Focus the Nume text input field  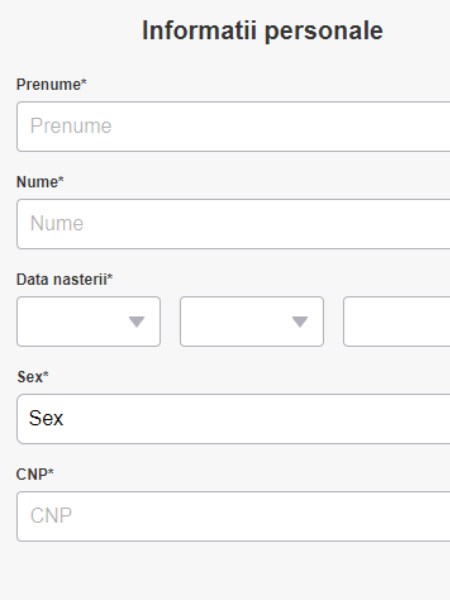tap(233, 224)
